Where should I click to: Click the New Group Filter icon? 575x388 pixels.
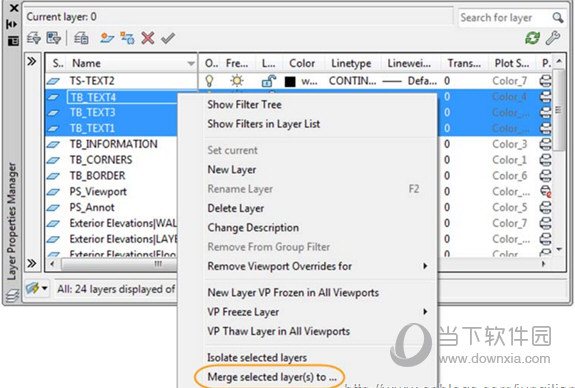pos(54,38)
